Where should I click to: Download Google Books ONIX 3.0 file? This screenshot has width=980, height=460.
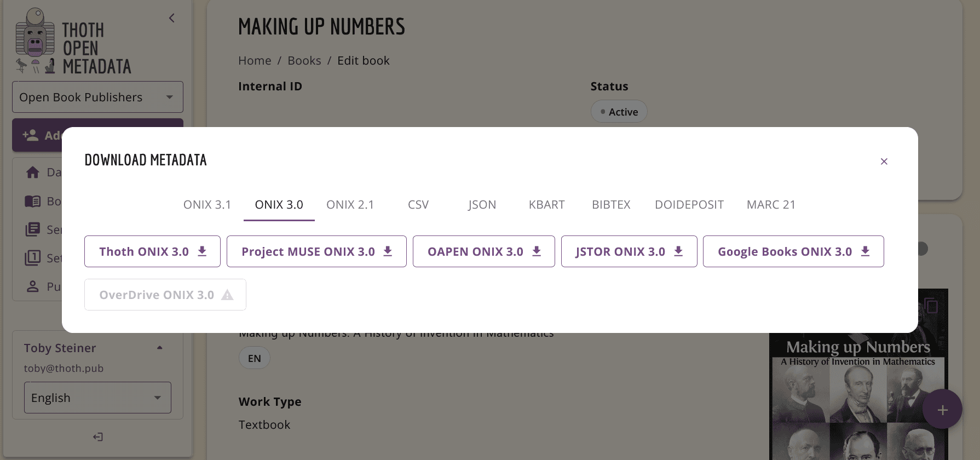[793, 251]
